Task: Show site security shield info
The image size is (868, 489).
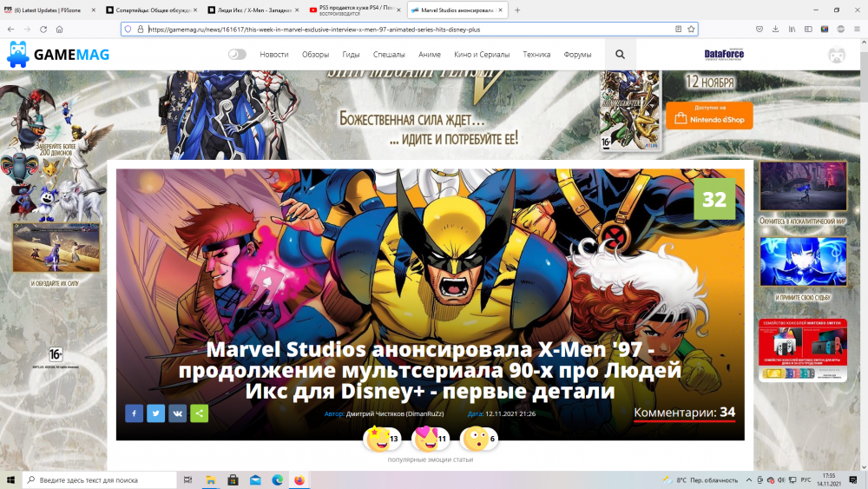Action: [128, 30]
